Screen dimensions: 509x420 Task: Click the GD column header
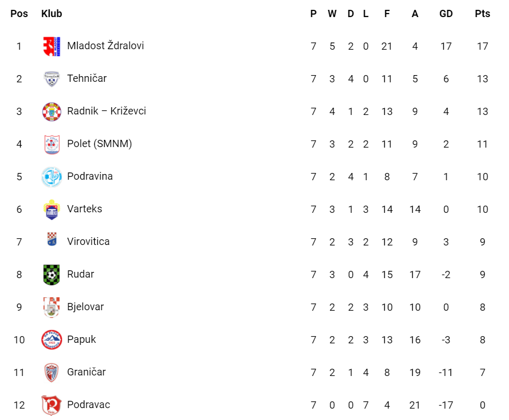point(446,14)
